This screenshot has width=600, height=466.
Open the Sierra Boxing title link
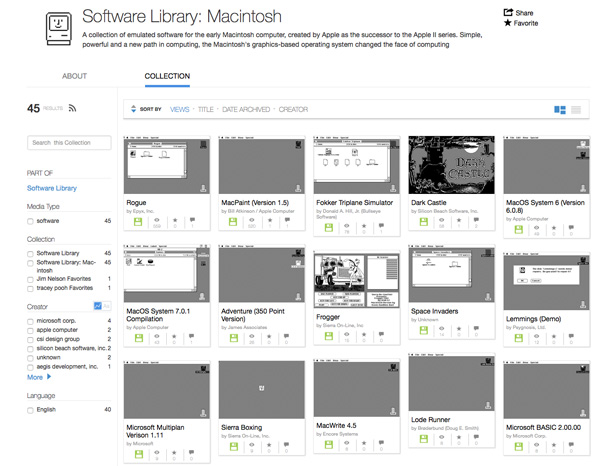tap(241, 427)
